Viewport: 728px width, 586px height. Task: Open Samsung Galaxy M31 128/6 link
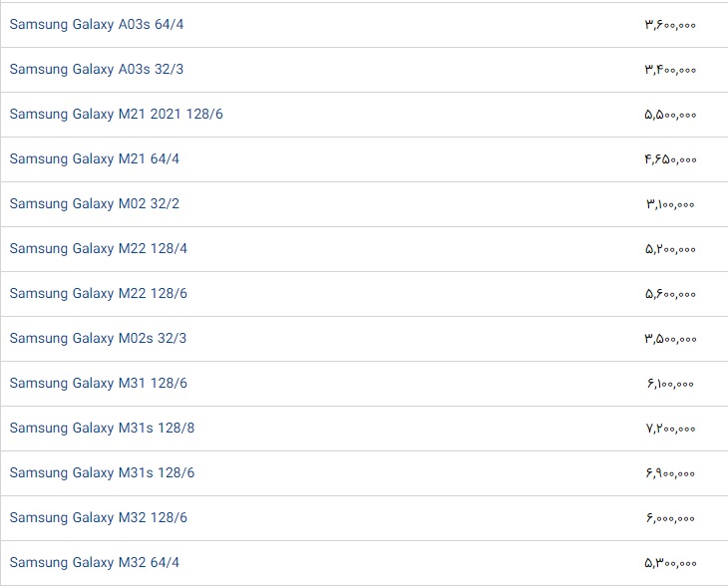[x=99, y=383]
